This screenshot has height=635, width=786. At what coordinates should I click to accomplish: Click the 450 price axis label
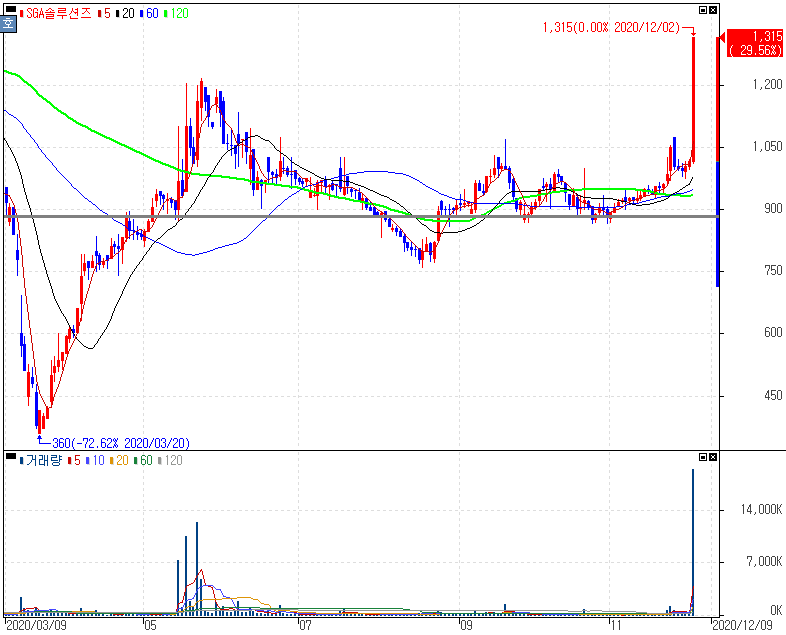pyautogui.click(x=773, y=396)
